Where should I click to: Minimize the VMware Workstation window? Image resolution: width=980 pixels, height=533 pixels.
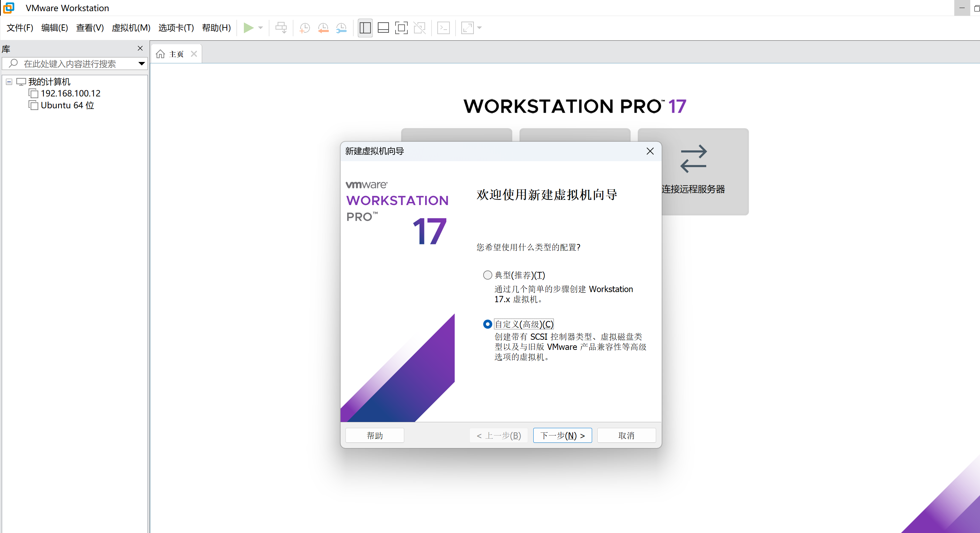tap(962, 8)
